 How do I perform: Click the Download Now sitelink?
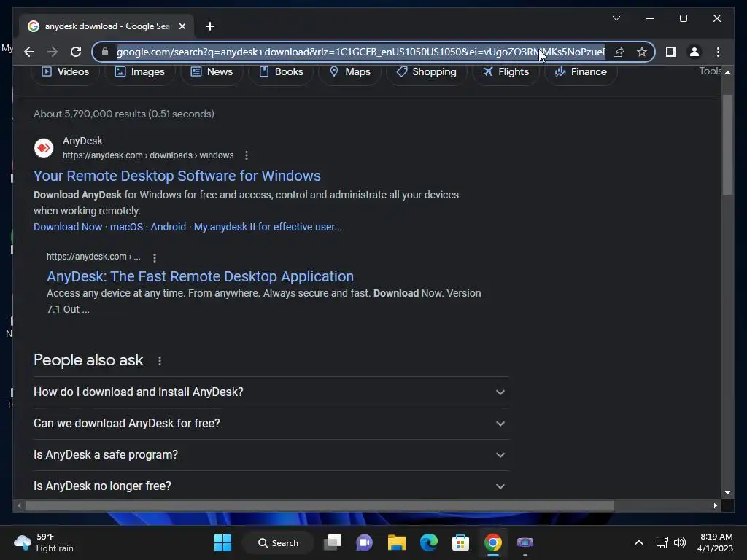click(68, 227)
